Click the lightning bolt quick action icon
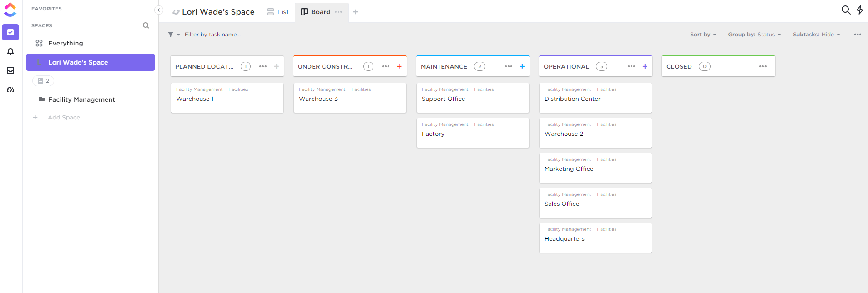This screenshot has height=293, width=868. [x=860, y=10]
